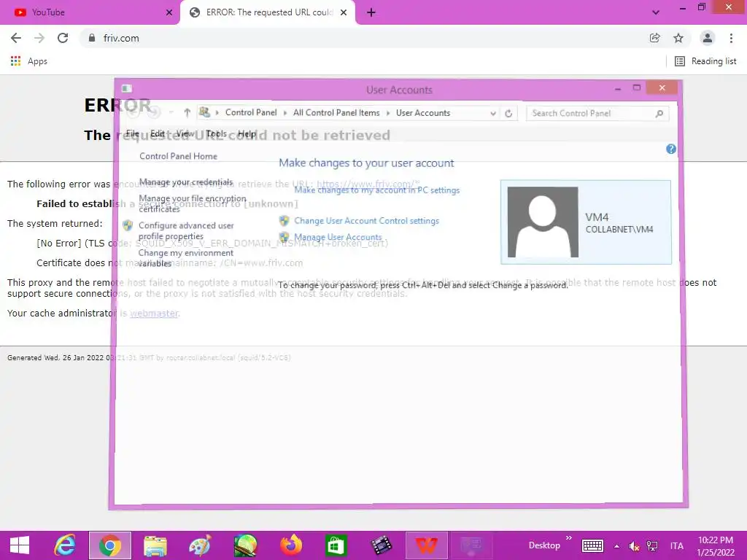Show hidden tray icons
This screenshot has width=747, height=560.
[616, 546]
